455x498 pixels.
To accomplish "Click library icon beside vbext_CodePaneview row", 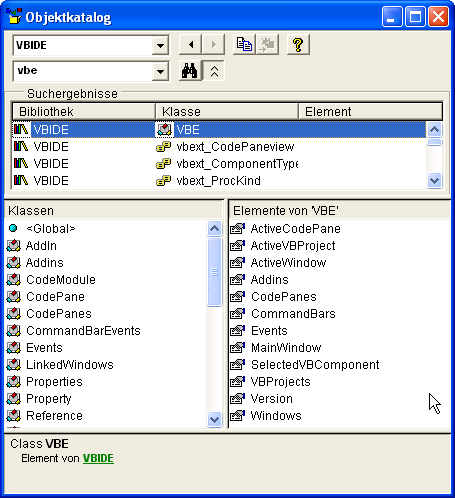I will click(x=21, y=146).
